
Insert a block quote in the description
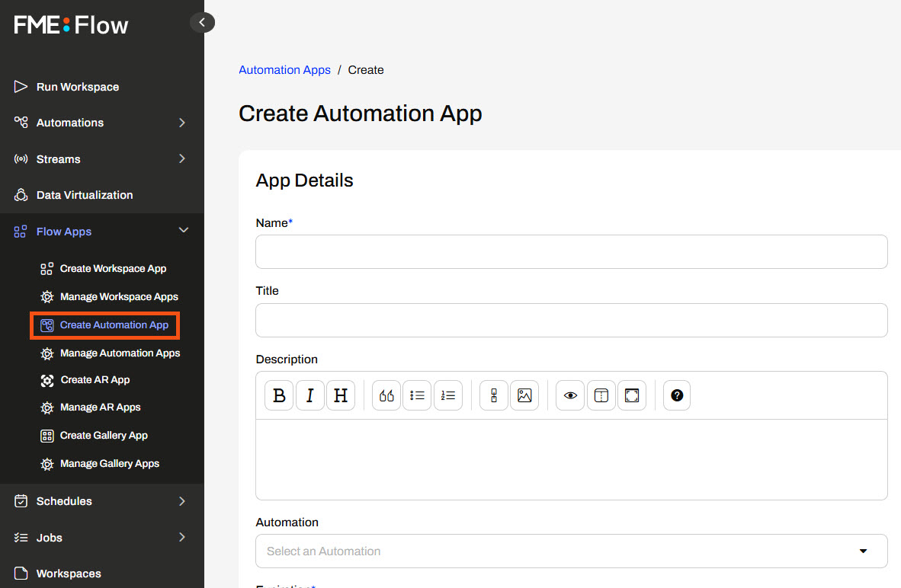pyautogui.click(x=386, y=395)
